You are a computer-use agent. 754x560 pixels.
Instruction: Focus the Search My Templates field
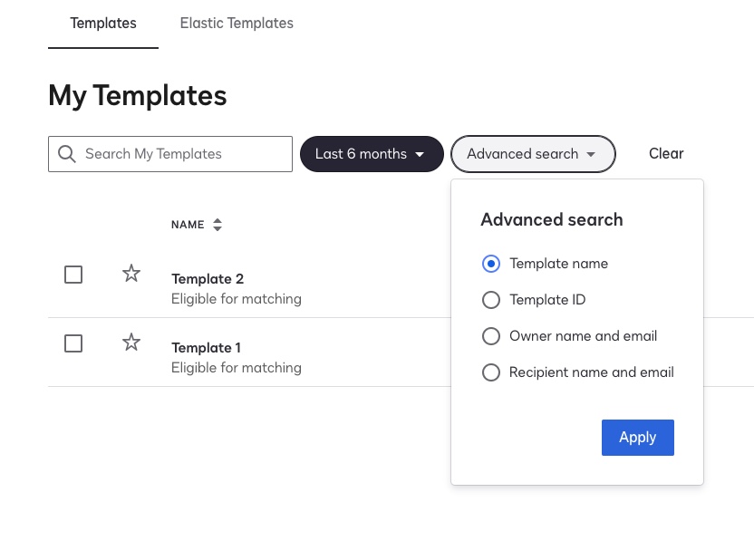170,154
